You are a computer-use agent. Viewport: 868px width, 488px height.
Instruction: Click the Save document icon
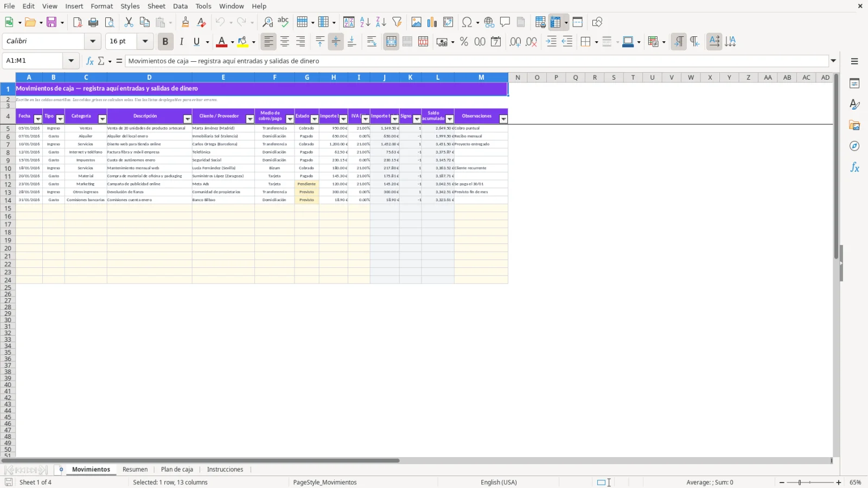(52, 22)
